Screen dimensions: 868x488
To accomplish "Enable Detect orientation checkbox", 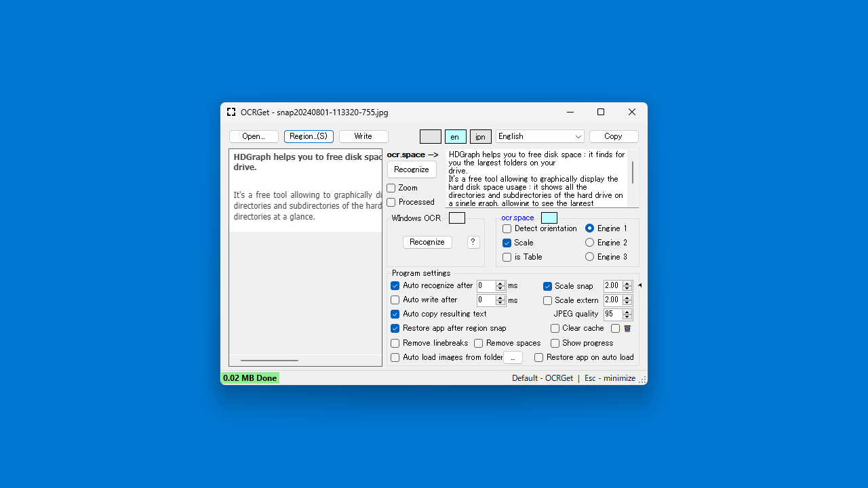I will [x=507, y=228].
